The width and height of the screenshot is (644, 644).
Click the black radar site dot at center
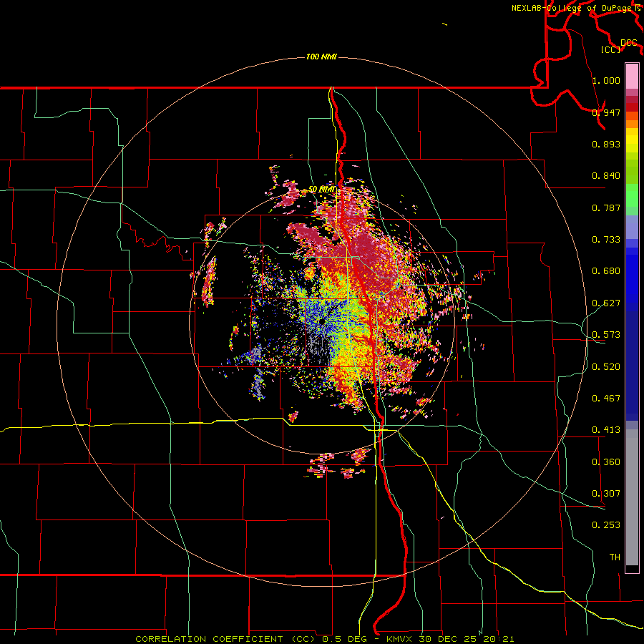click(323, 321)
